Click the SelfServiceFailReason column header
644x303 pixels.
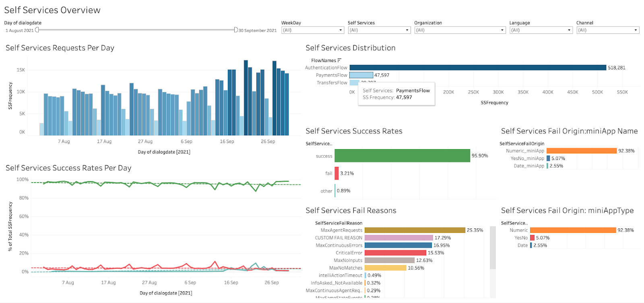click(339, 223)
